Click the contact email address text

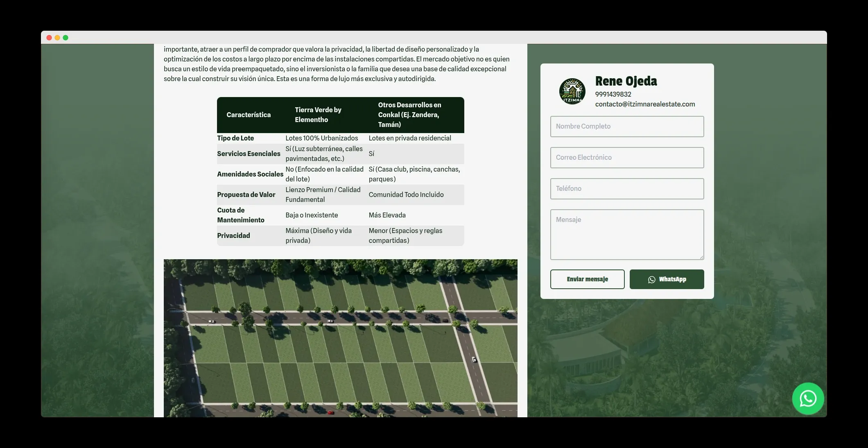645,104
